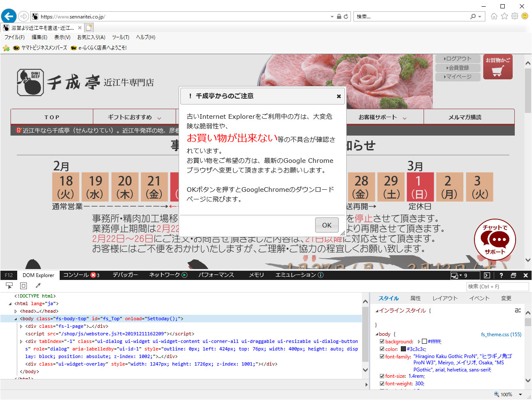Viewport: 532px width, 400px height.
Task: Close the 千成亭からのご注意 dialog with ×
Action: (339, 96)
